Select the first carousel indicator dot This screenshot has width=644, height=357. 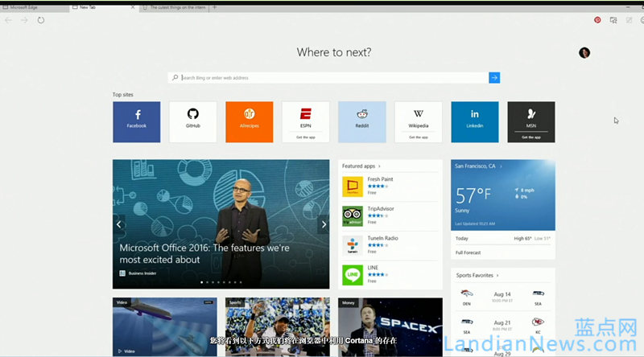(x=202, y=282)
